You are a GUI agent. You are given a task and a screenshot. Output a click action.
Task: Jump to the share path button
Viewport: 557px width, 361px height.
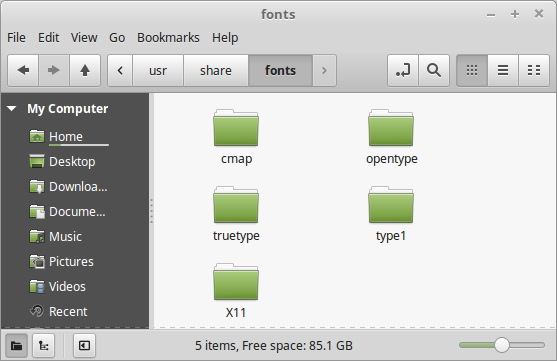pyautogui.click(x=216, y=70)
